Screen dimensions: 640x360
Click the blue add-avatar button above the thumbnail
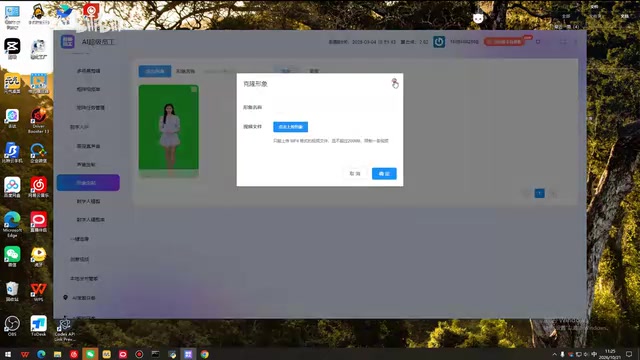[155, 71]
